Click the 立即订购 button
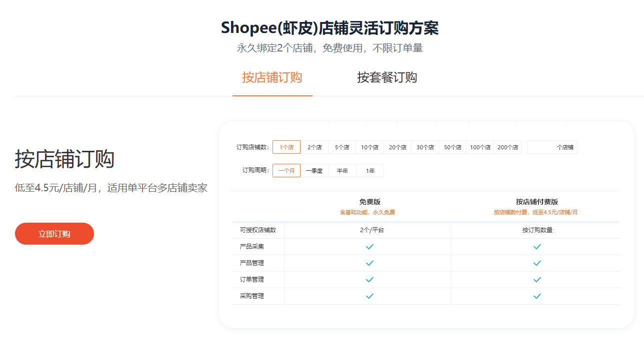Screen dimensions: 644x340 pyautogui.click(x=54, y=234)
